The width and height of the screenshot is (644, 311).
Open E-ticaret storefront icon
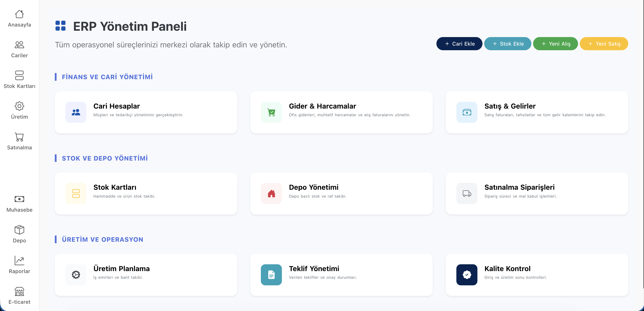click(x=19, y=291)
